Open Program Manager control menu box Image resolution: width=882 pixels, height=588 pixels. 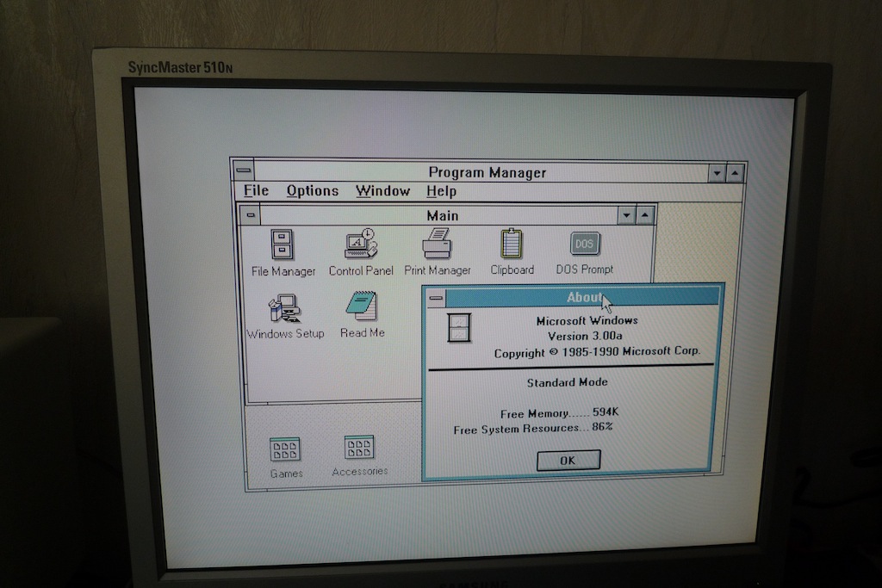tap(244, 170)
